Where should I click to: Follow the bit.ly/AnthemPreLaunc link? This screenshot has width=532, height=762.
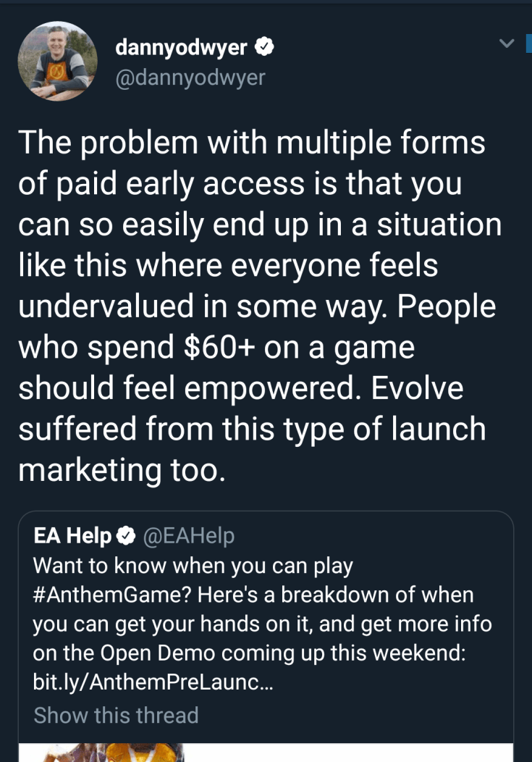153,682
